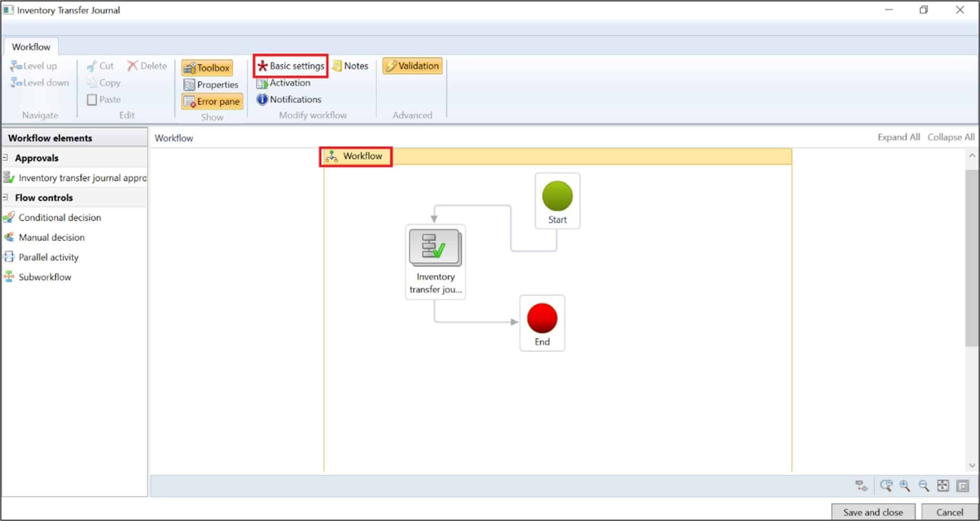This screenshot has width=980, height=521.
Task: Select the Conditional decision flow control
Action: coord(59,217)
